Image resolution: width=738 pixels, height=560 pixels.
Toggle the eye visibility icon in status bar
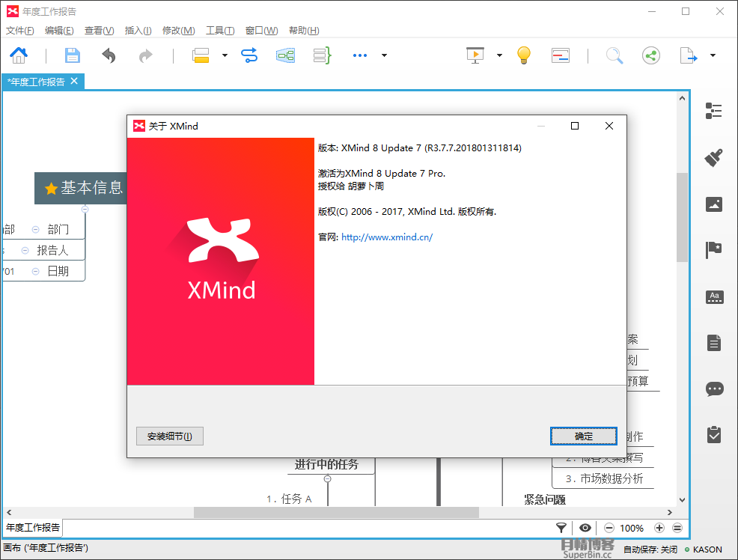(x=585, y=528)
